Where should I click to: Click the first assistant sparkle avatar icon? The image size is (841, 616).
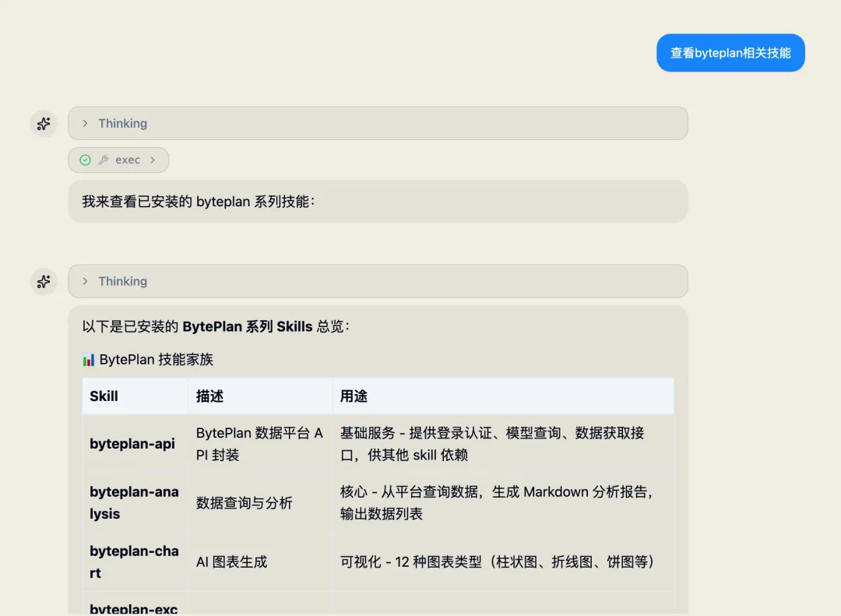pos(44,124)
